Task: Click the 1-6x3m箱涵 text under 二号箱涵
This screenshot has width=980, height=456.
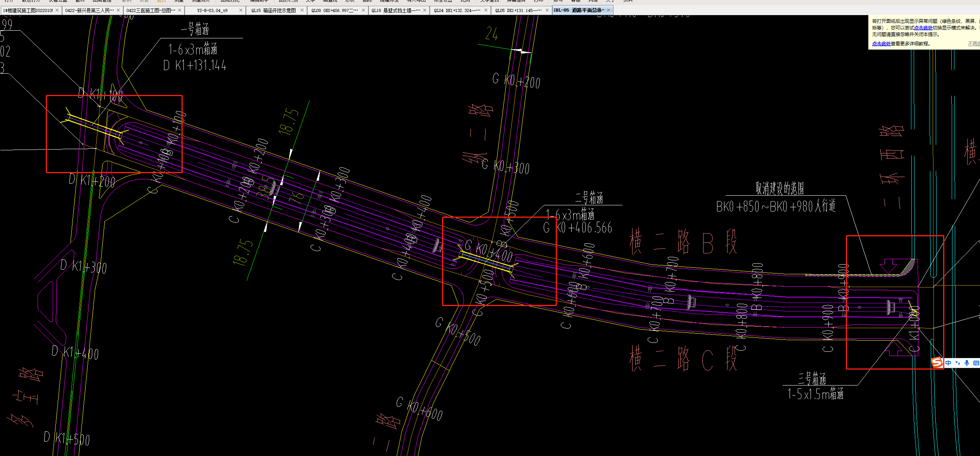Action: [570, 214]
